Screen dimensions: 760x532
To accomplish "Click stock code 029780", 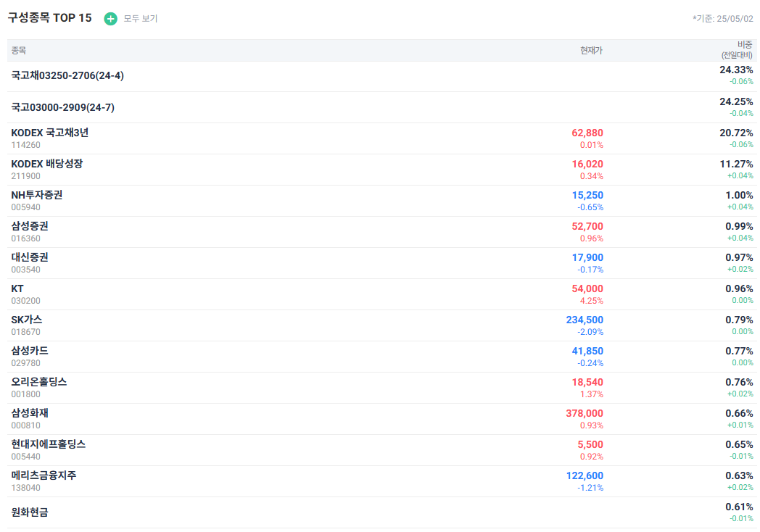I will click(x=25, y=363).
